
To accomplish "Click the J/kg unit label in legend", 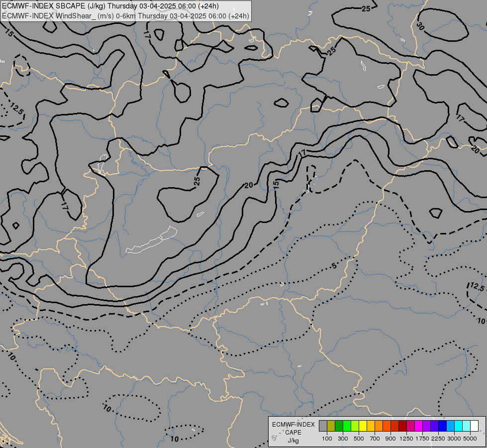I will 293,441.
